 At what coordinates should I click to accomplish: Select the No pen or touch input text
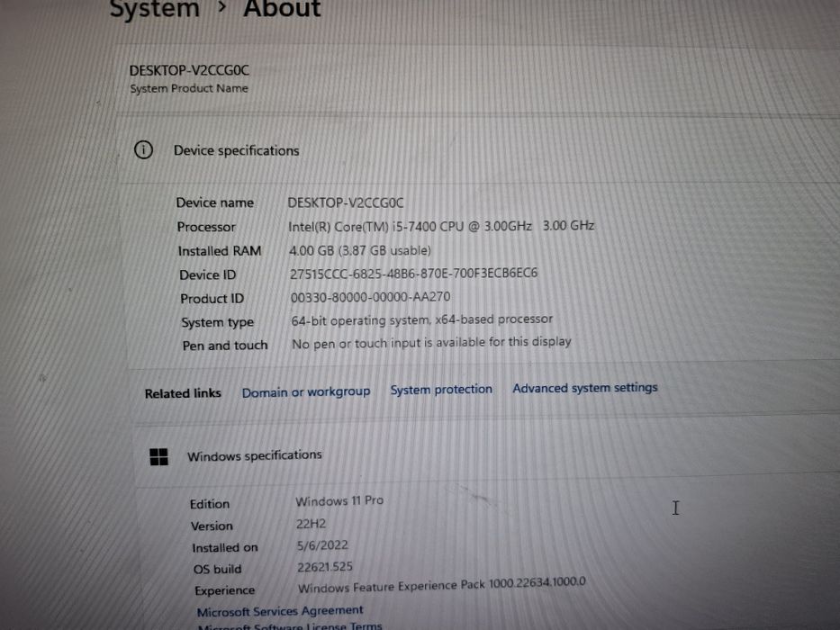pos(431,343)
